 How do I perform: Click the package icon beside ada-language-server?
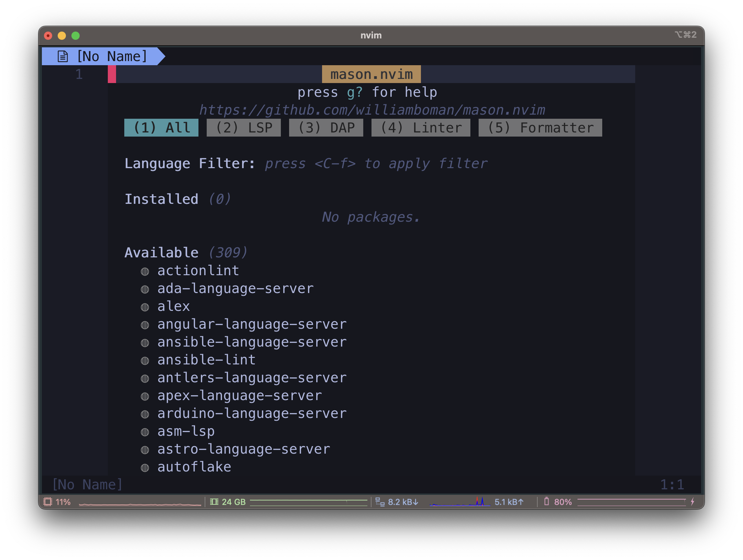click(x=145, y=289)
